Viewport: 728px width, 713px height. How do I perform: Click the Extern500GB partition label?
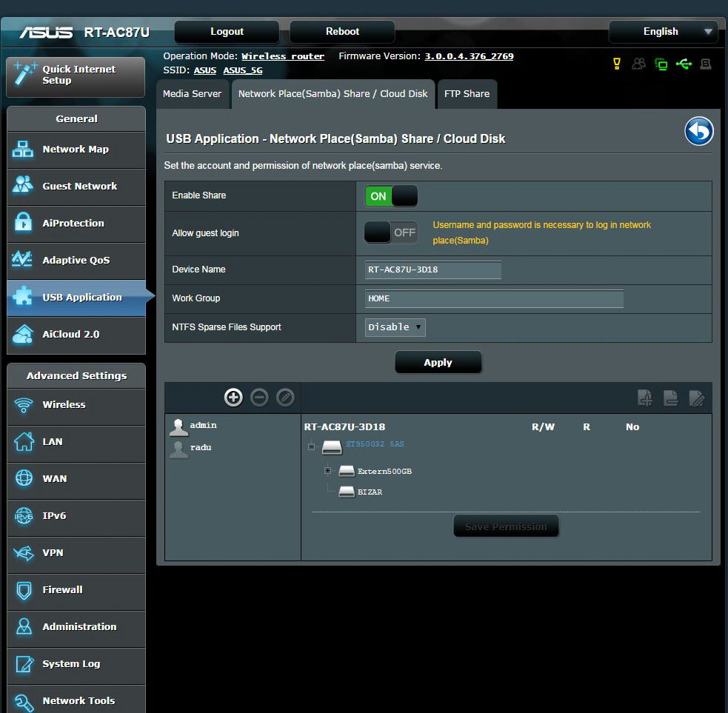[384, 471]
